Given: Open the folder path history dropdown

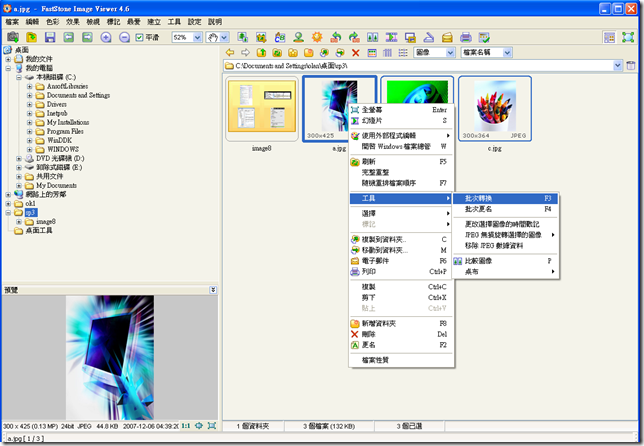Looking at the screenshot, I should click(617, 65).
